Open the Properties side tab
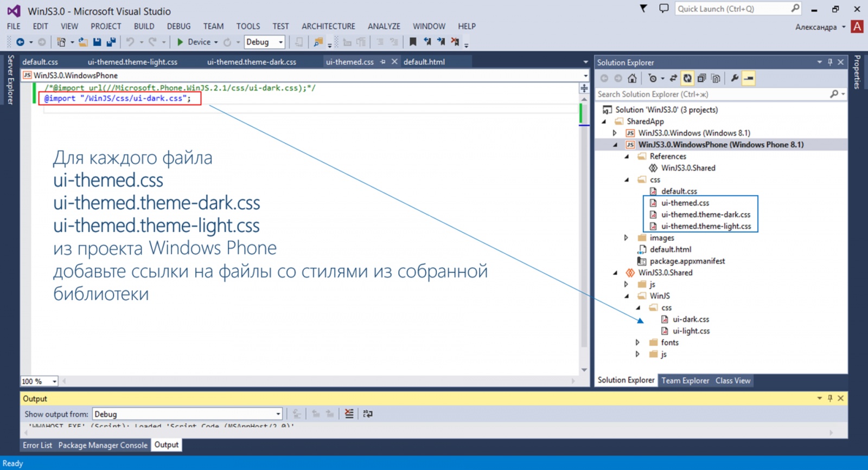 (857, 72)
